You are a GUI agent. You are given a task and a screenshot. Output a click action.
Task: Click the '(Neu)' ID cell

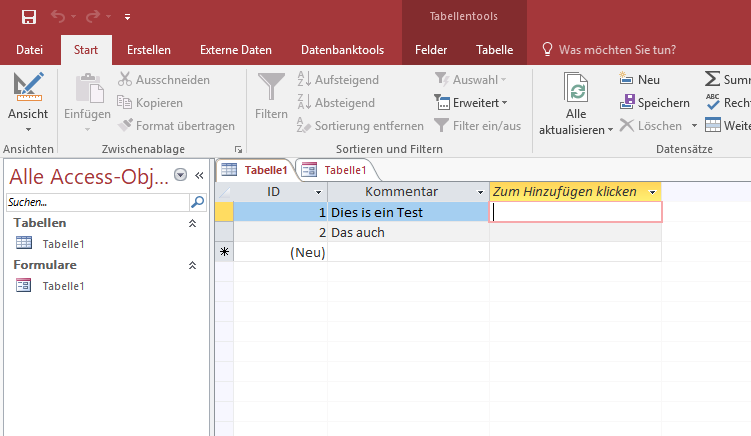(x=281, y=252)
